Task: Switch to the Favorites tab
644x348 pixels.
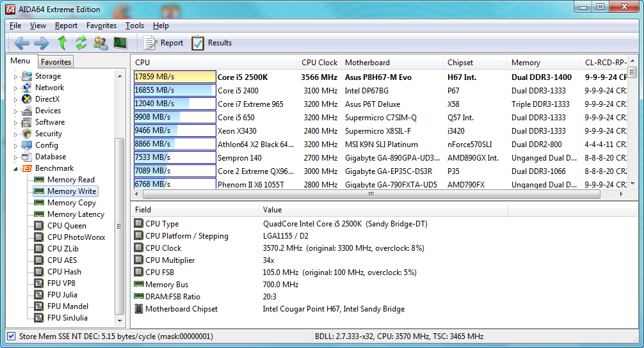Action: point(56,61)
